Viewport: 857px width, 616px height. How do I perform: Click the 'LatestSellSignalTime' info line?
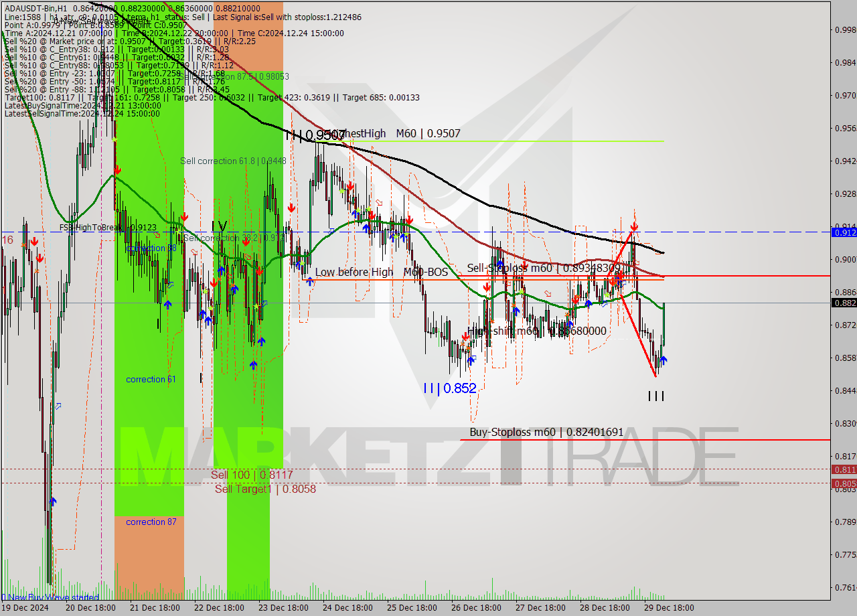(x=82, y=114)
